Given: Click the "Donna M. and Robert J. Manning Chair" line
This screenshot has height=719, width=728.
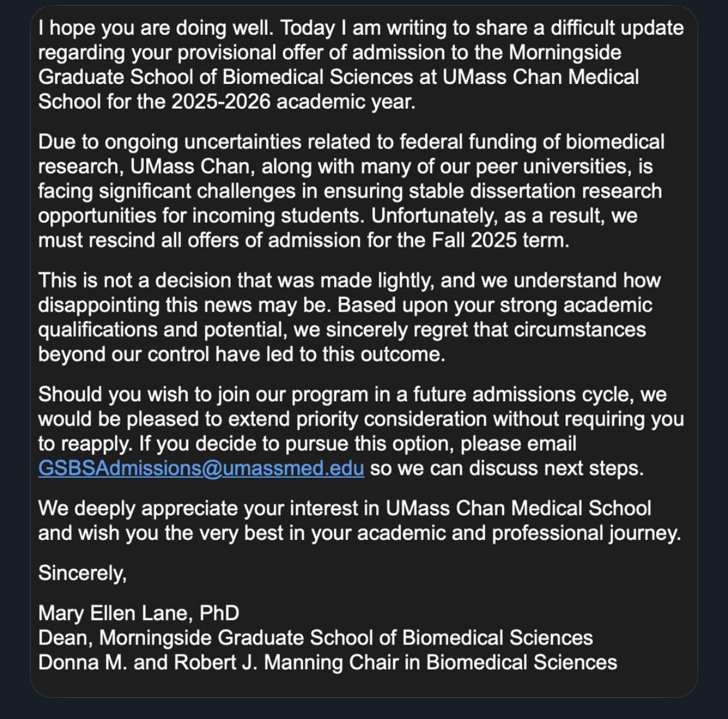Looking at the screenshot, I should coord(327,662).
